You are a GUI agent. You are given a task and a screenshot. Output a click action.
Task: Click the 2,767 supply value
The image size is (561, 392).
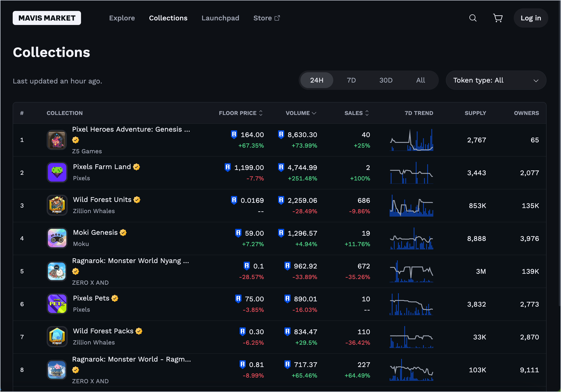476,140
